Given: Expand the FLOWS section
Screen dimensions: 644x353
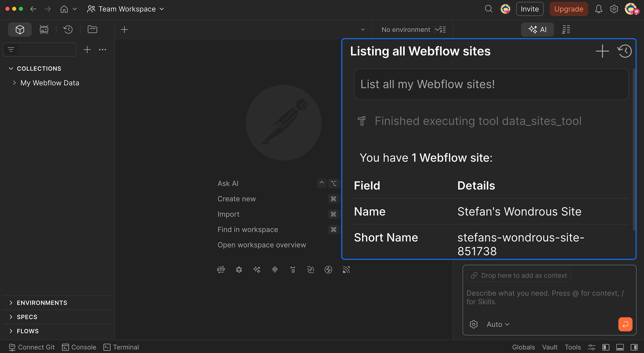Looking at the screenshot, I should click(x=11, y=331).
